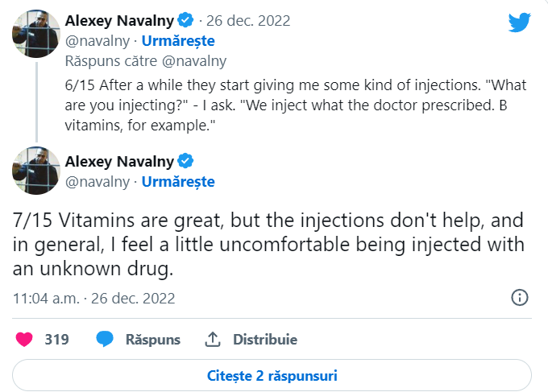Image resolution: width=548 pixels, height=392 pixels.
Task: Click the Răspuns reply button
Action: tap(152, 339)
